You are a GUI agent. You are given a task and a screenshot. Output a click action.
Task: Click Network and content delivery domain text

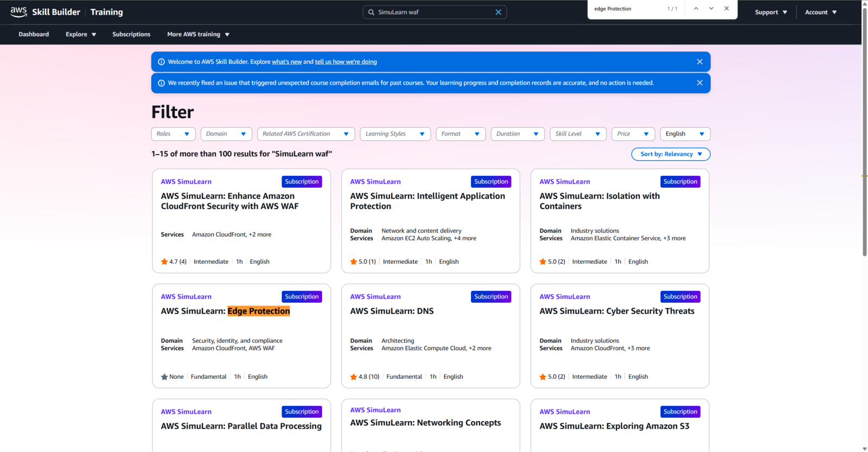[x=422, y=231]
